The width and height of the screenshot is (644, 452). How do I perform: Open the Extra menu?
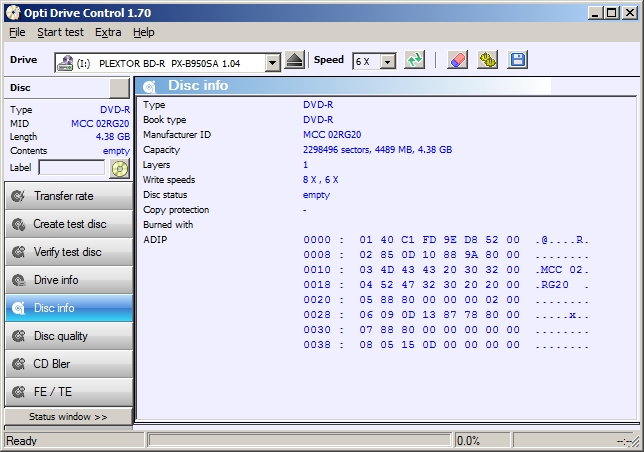click(x=108, y=32)
